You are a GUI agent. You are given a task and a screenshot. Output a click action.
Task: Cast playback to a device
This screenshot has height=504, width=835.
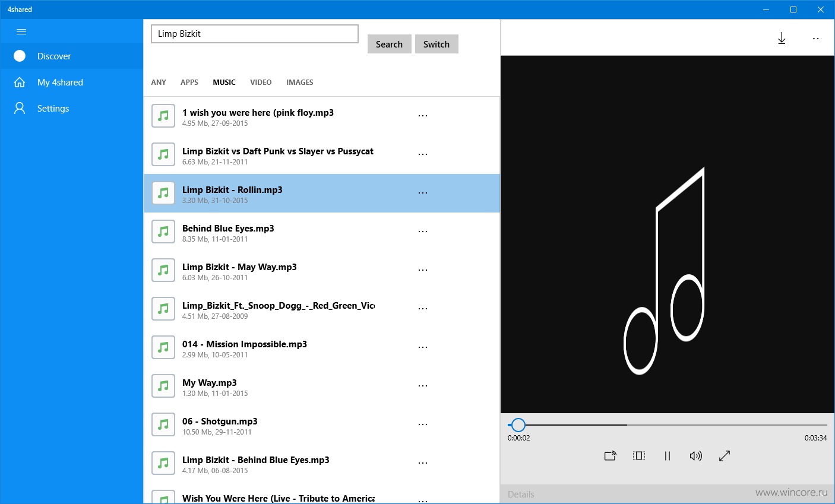point(611,456)
